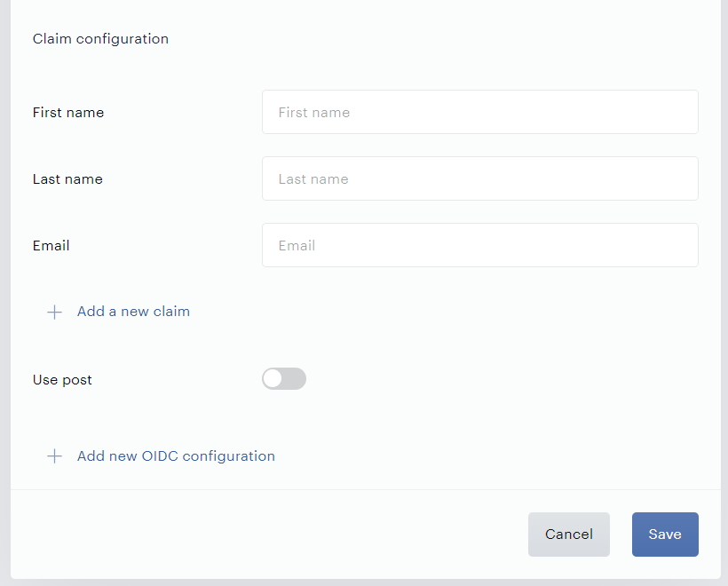
Task: Click the gray backdrop strip left of the dialog
Action: click(x=5, y=292)
